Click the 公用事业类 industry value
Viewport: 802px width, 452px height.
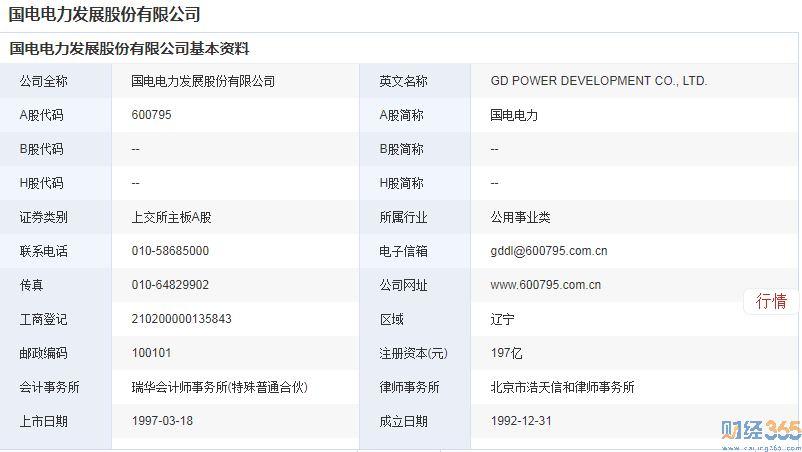(x=520, y=217)
